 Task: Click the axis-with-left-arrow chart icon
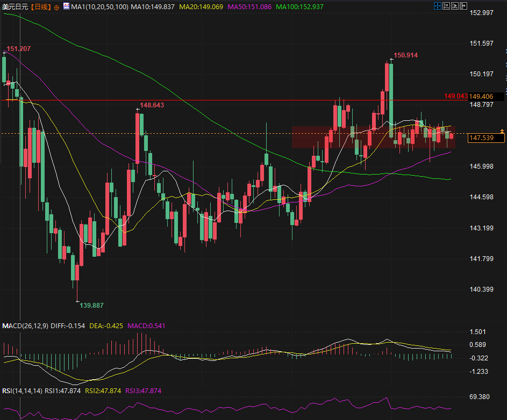[x=446, y=6]
